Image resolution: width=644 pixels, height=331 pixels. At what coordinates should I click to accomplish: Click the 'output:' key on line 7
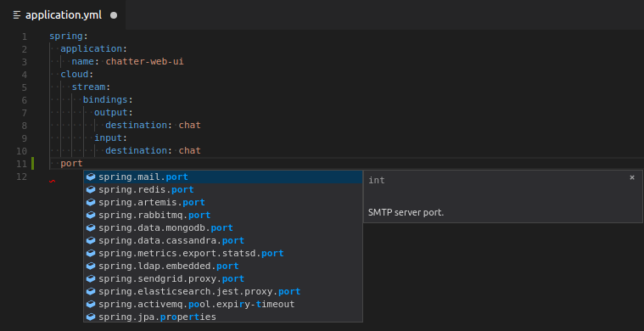tap(114, 113)
